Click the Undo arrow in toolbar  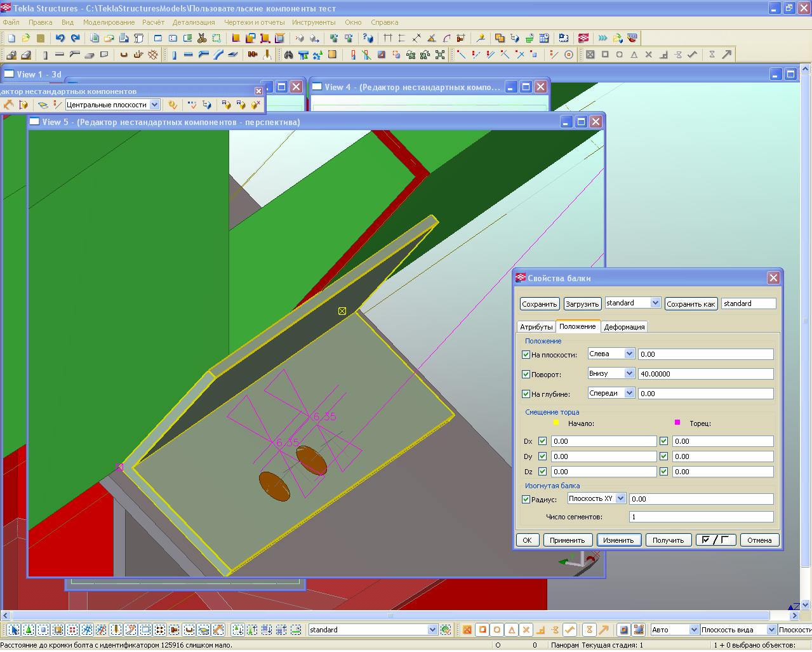[x=60, y=38]
